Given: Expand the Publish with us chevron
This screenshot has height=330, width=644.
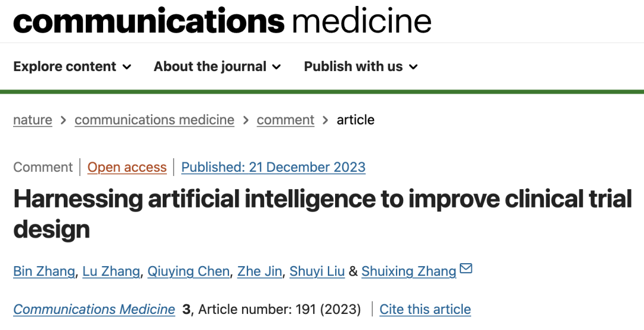Looking at the screenshot, I should click(x=413, y=67).
